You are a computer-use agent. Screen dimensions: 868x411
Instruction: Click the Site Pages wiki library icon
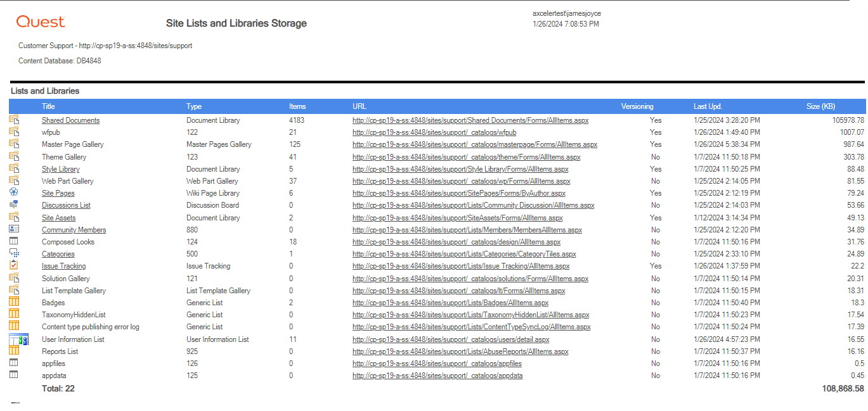(x=13, y=193)
